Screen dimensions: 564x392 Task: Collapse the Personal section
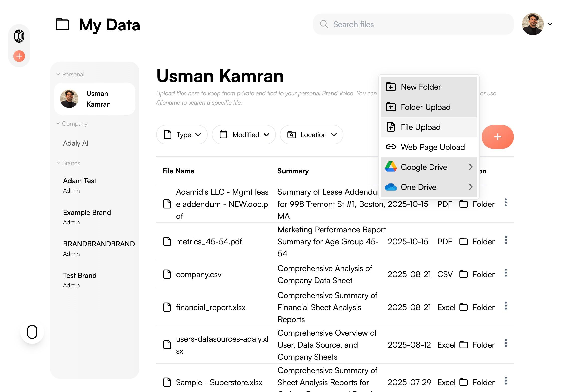pos(58,74)
